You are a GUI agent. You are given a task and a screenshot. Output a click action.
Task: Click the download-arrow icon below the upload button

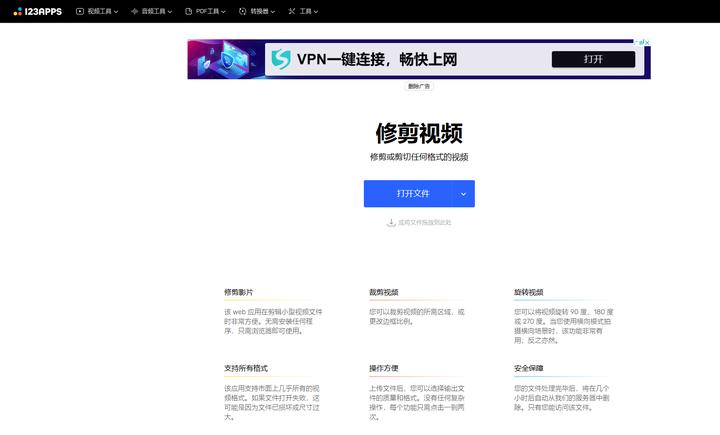pyautogui.click(x=391, y=223)
